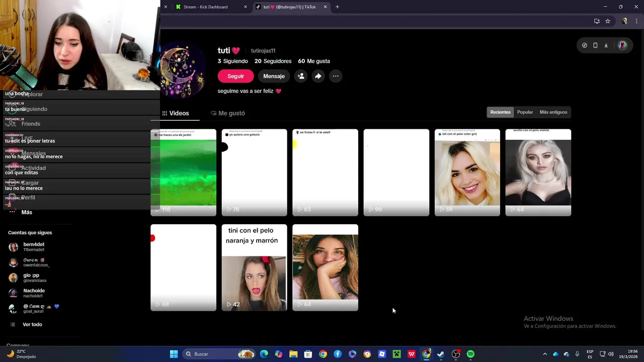
Task: Open Chrome three-dot menu
Action: click(x=636, y=21)
